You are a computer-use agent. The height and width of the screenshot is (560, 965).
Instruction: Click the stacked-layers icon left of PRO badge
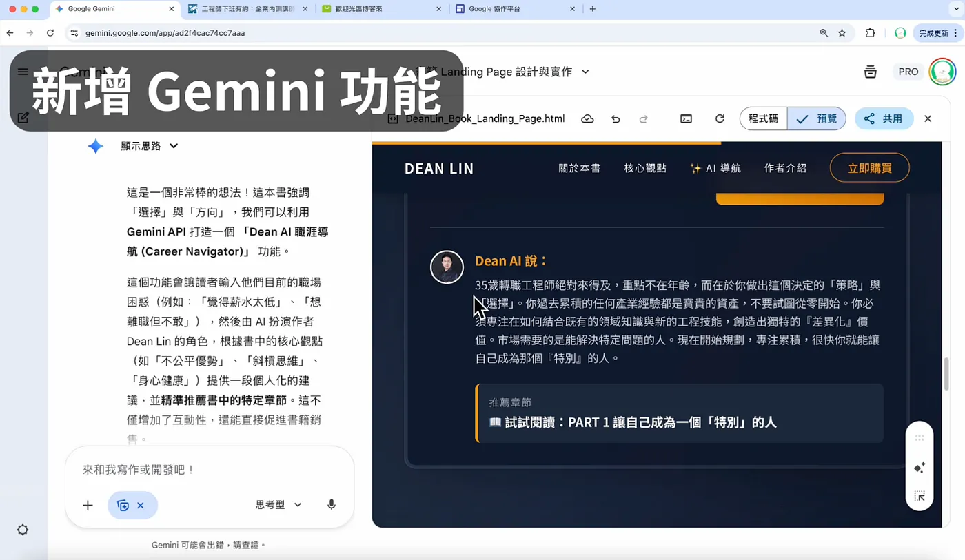tap(871, 72)
